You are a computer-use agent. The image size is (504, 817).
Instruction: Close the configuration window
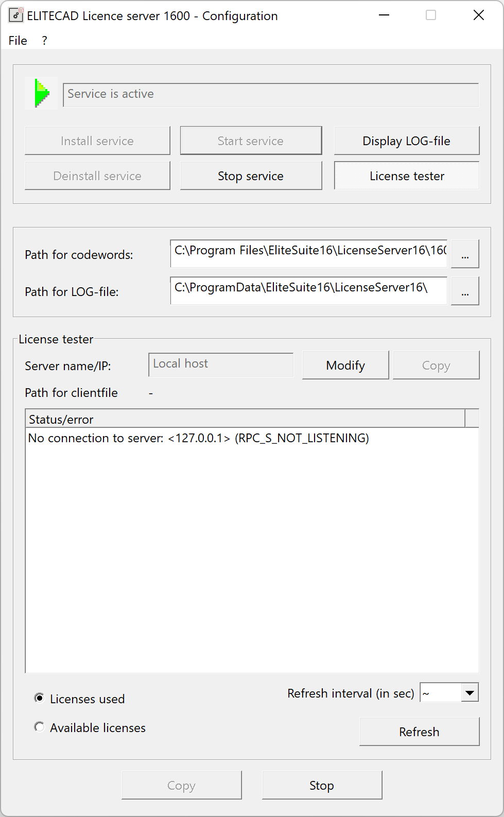tap(479, 15)
